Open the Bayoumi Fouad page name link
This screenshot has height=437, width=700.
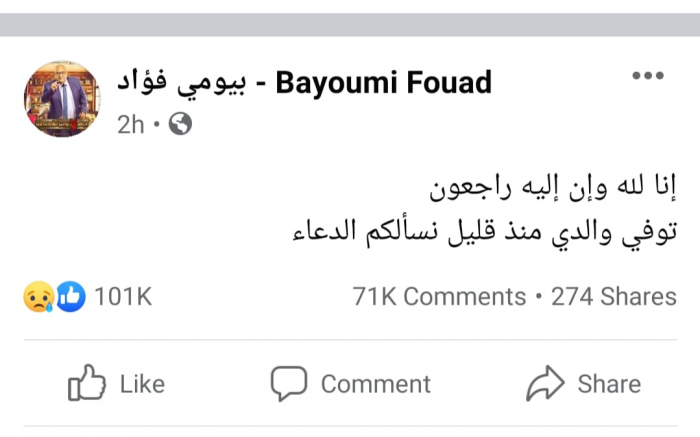pyautogui.click(x=383, y=82)
